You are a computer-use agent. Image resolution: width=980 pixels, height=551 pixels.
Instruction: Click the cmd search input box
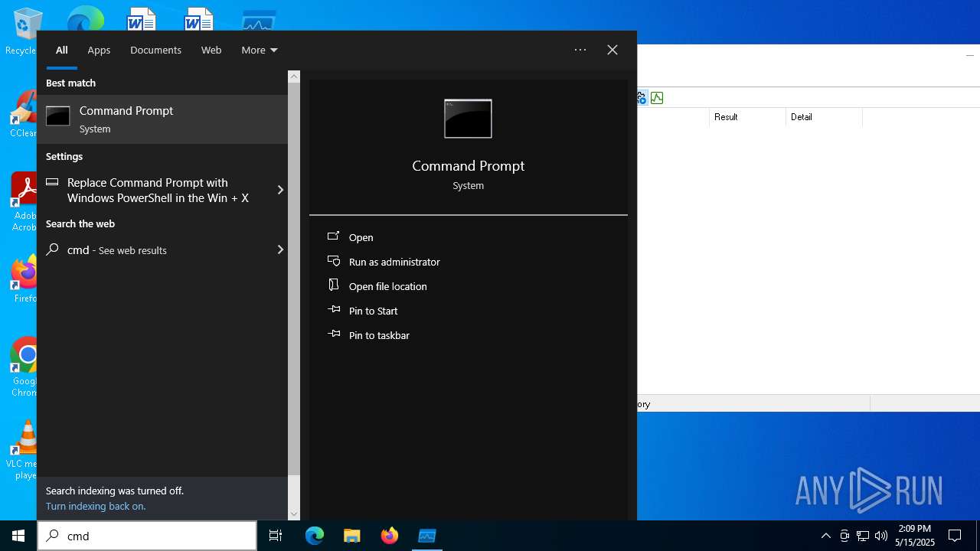[x=147, y=536]
